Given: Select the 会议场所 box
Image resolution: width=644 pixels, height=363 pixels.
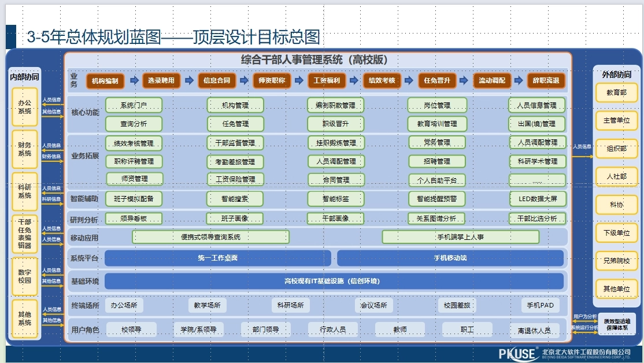Looking at the screenshot, I should pos(374,305).
